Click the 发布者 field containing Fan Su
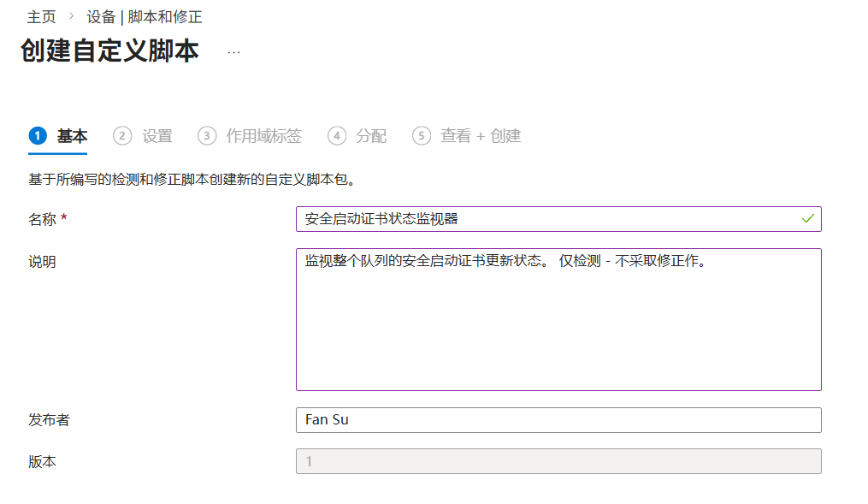 [x=558, y=420]
